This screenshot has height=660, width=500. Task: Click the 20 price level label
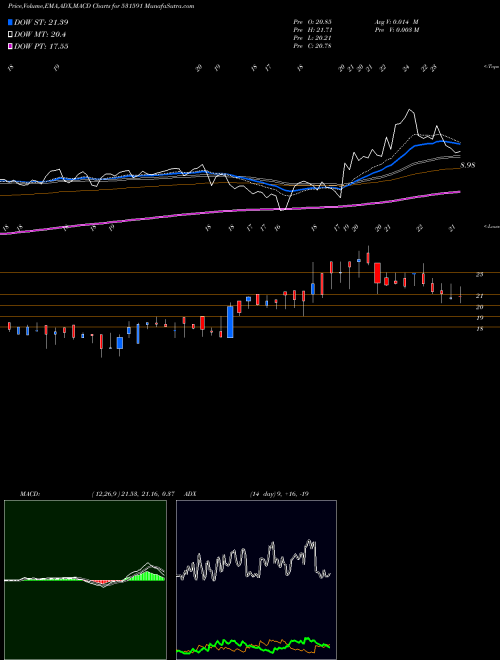(479, 307)
